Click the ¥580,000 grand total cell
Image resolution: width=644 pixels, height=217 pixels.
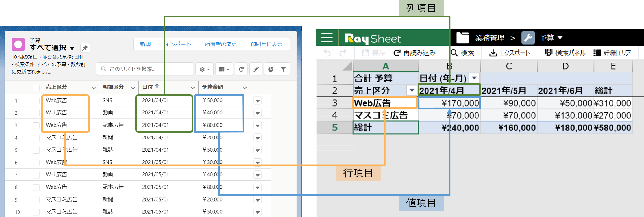(x=613, y=128)
